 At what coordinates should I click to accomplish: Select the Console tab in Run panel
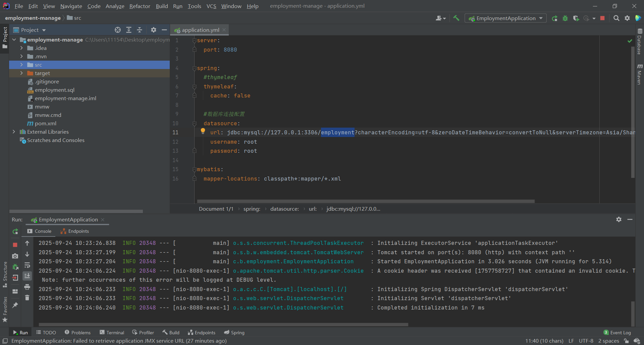[x=40, y=231]
